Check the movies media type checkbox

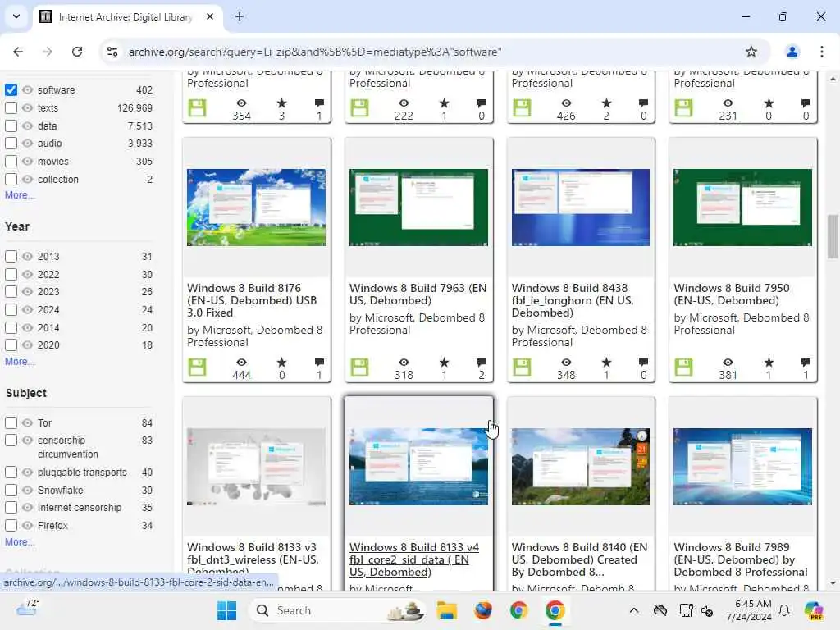(11, 162)
